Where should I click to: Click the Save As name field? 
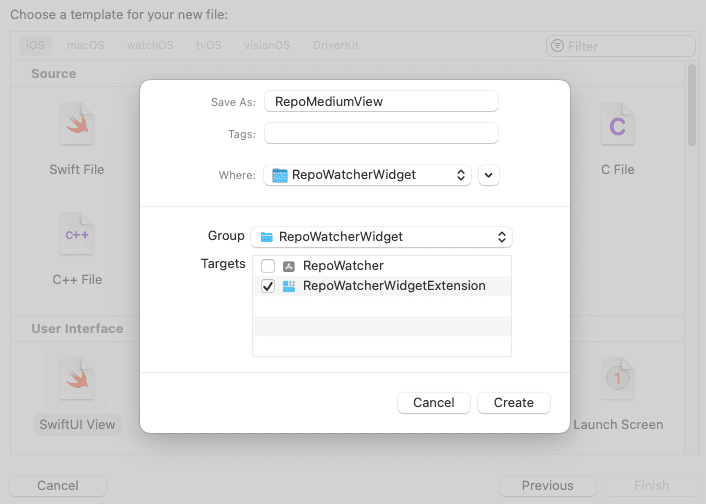coord(381,101)
